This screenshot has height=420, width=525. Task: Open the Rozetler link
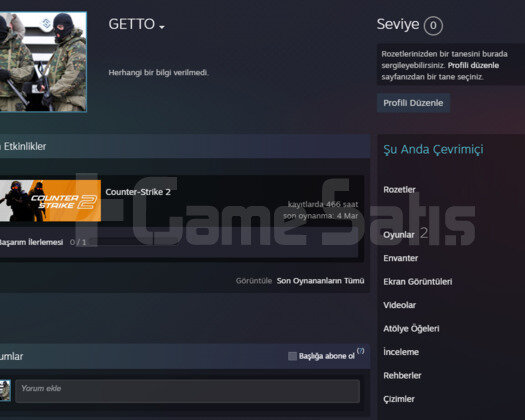click(x=399, y=190)
